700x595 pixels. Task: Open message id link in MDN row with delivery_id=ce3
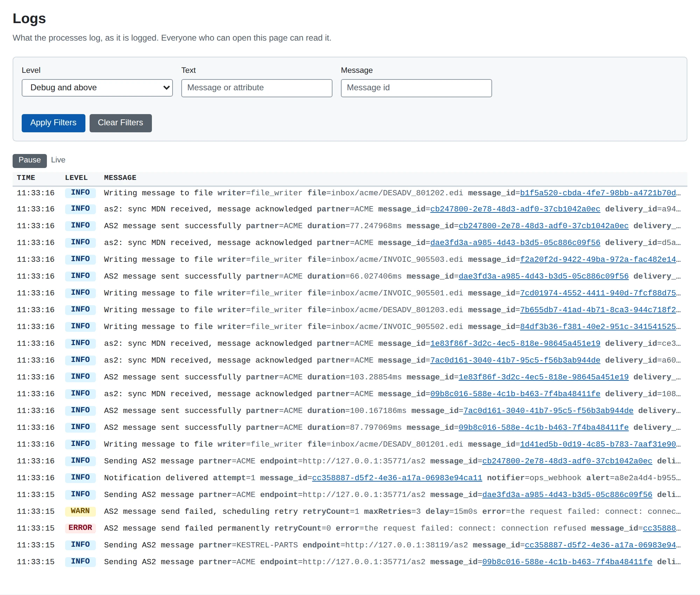(515, 343)
